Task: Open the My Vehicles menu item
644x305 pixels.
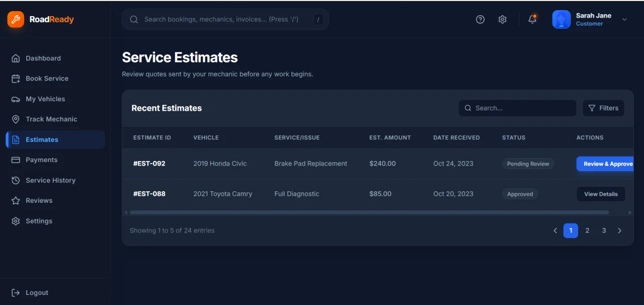Action: coord(55,99)
